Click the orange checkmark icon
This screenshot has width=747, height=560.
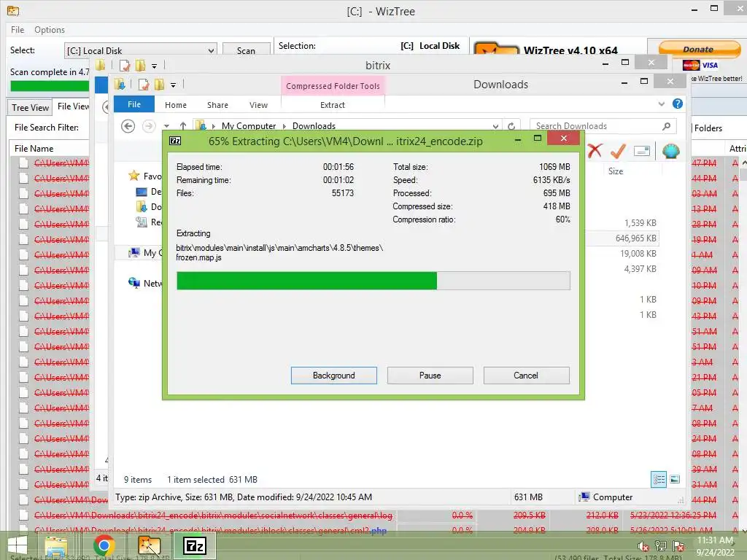click(x=618, y=151)
